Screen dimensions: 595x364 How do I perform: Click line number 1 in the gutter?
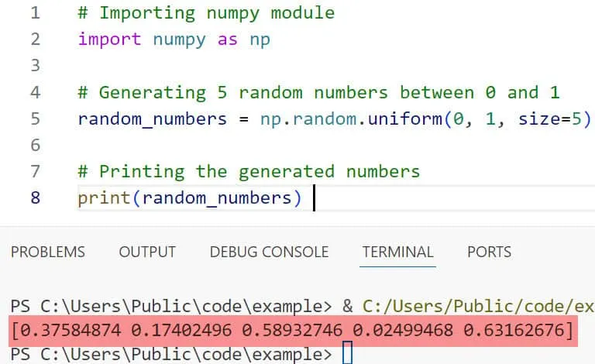tap(36, 13)
